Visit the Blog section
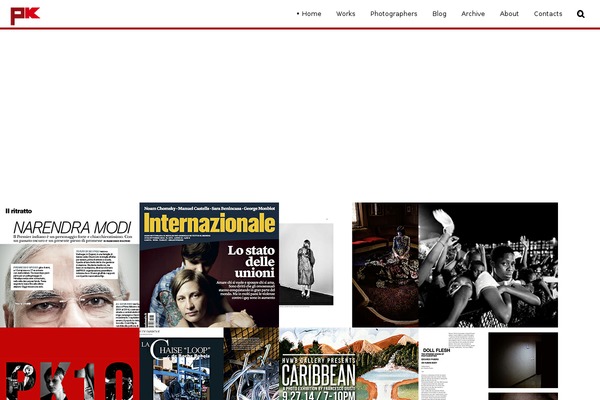Image resolution: width=600 pixels, height=400 pixels. coord(439,14)
